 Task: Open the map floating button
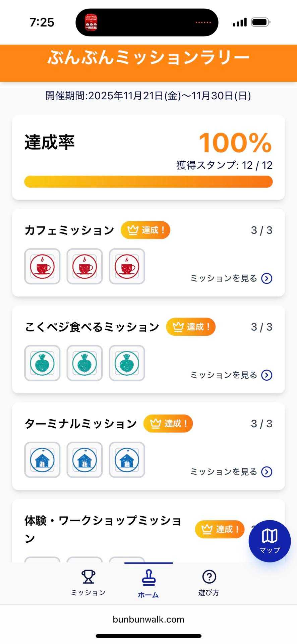pyautogui.click(x=270, y=541)
